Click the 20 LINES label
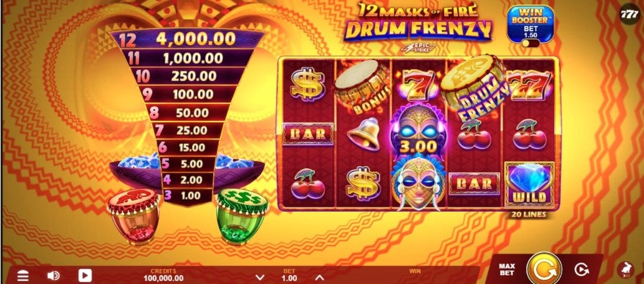Image resolution: width=644 pixels, height=284 pixels. [529, 214]
